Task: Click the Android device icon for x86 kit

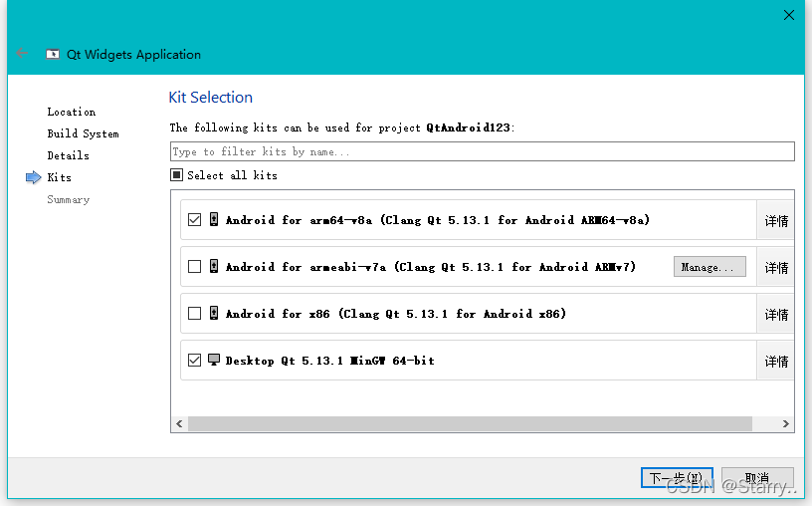Action: click(x=213, y=313)
